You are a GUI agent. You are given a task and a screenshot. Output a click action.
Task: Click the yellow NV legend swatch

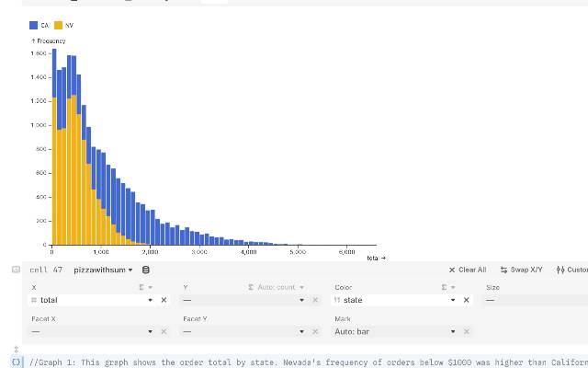[x=58, y=25]
